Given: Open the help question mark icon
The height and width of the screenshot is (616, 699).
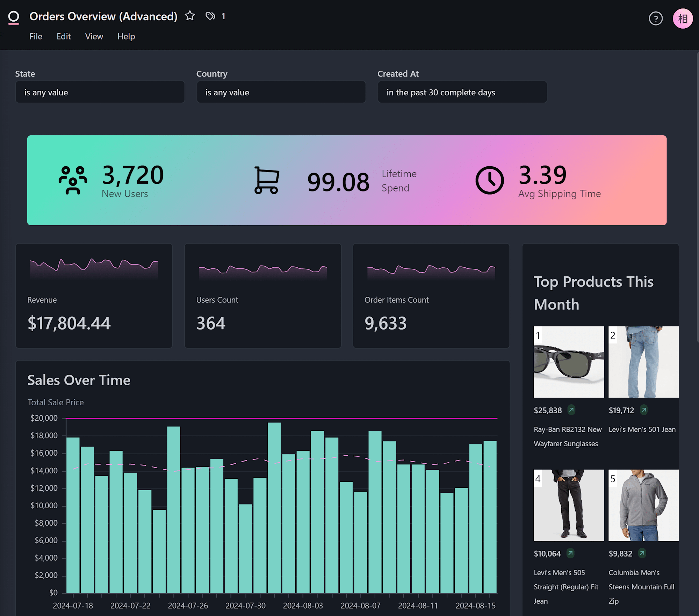Looking at the screenshot, I should (656, 19).
